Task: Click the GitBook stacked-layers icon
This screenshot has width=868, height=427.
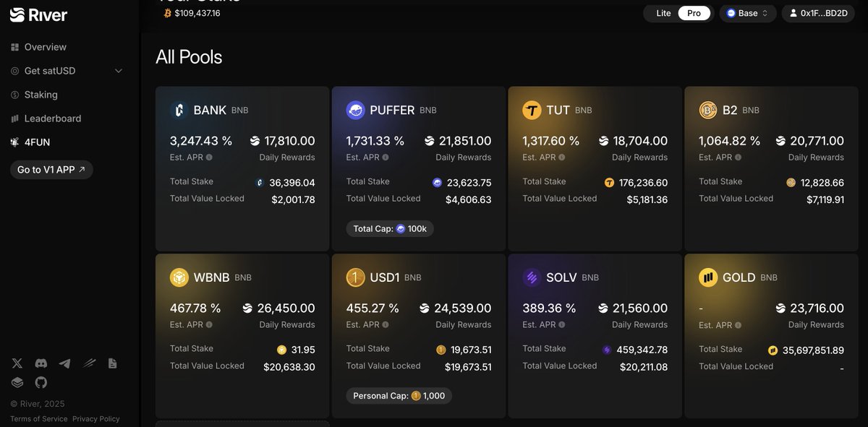Action: tap(17, 382)
